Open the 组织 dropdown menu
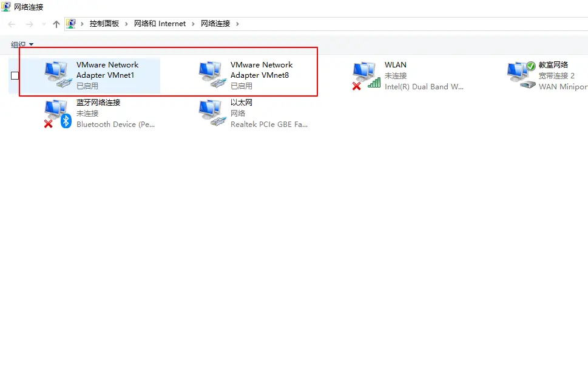 [22, 44]
